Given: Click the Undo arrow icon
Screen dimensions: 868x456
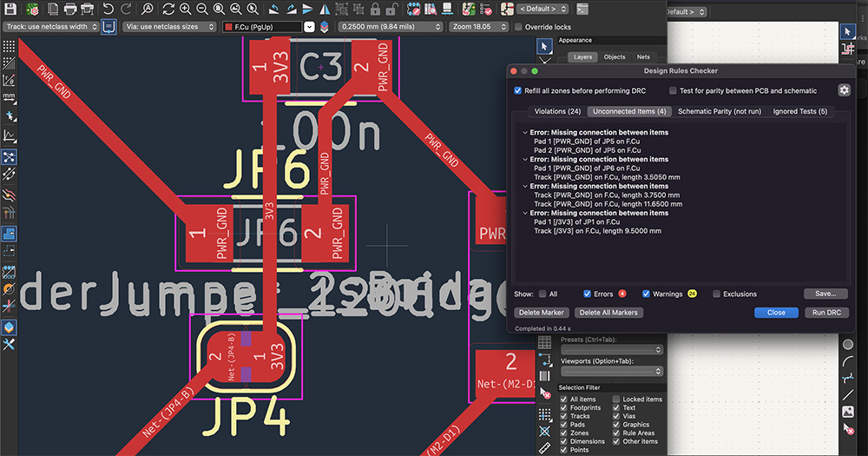Looking at the screenshot, I should (108, 9).
